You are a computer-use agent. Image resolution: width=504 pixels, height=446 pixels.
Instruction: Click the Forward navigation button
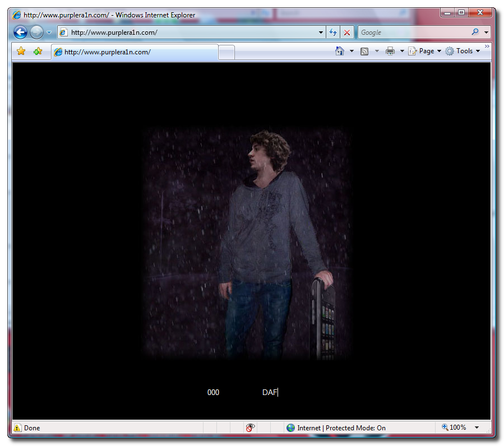(36, 32)
